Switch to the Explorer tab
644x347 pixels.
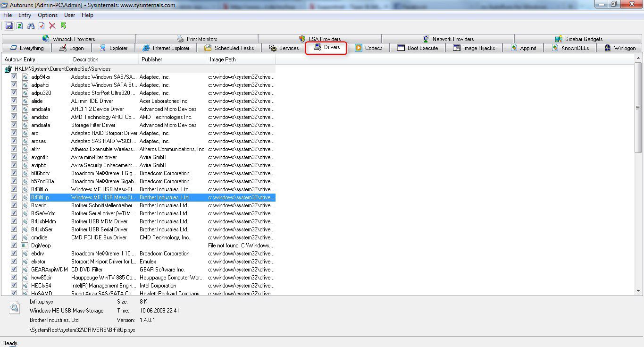pyautogui.click(x=113, y=48)
